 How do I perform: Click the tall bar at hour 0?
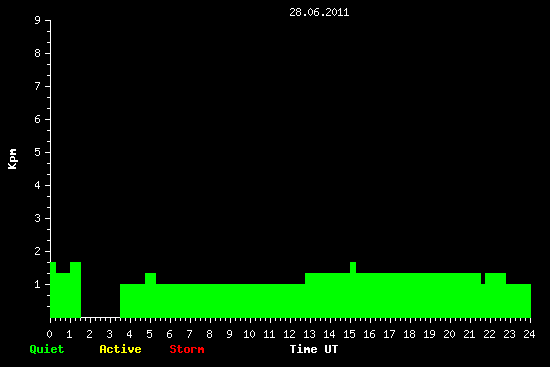53,290
